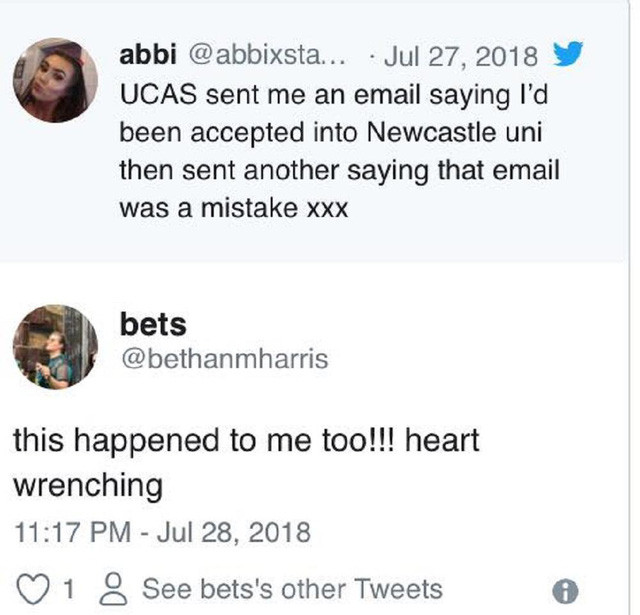Open the tweet info icon
The image size is (640, 615).
click(566, 589)
